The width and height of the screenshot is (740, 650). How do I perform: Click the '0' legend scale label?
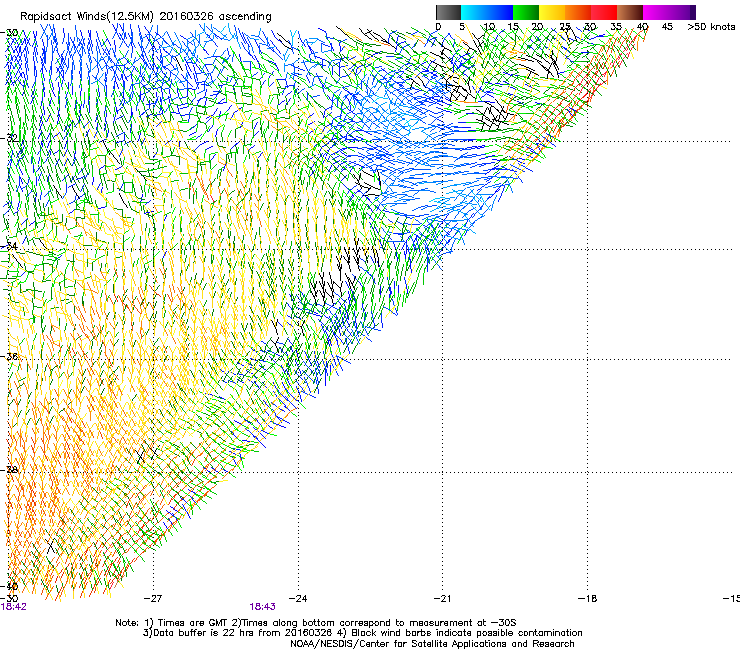coord(438,27)
